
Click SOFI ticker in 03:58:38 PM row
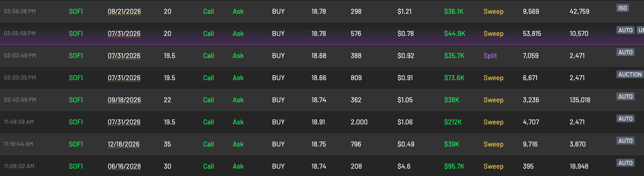click(x=76, y=12)
